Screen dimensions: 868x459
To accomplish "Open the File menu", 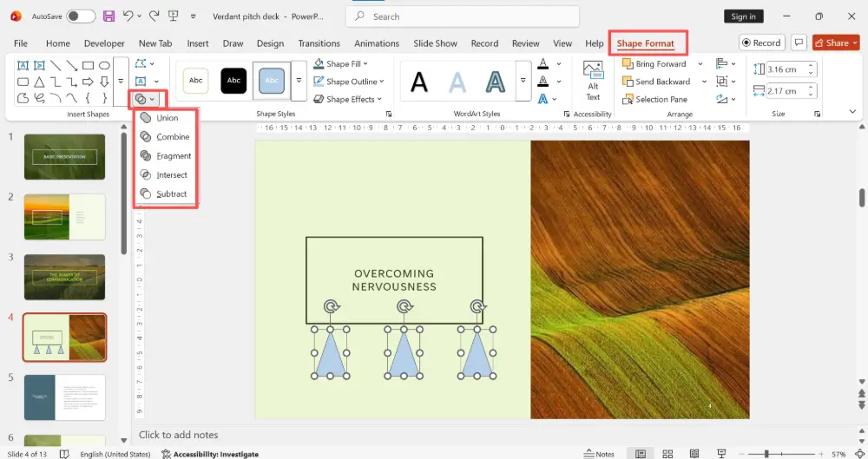I will coord(21,43).
